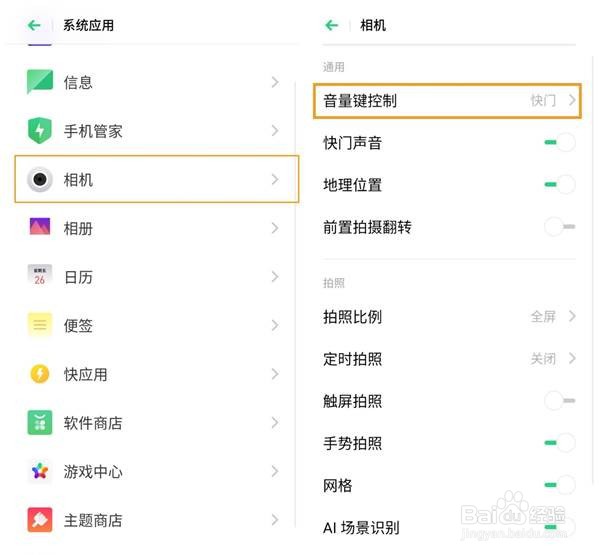This screenshot has width=601, height=555.
Task: Open the Phone Manager (手机管家) shield icon
Action: (40, 130)
